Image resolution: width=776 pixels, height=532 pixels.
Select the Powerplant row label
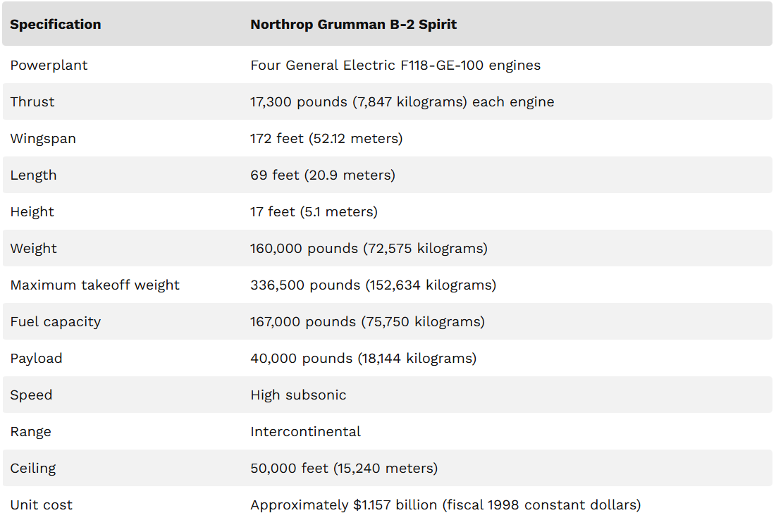tap(49, 66)
